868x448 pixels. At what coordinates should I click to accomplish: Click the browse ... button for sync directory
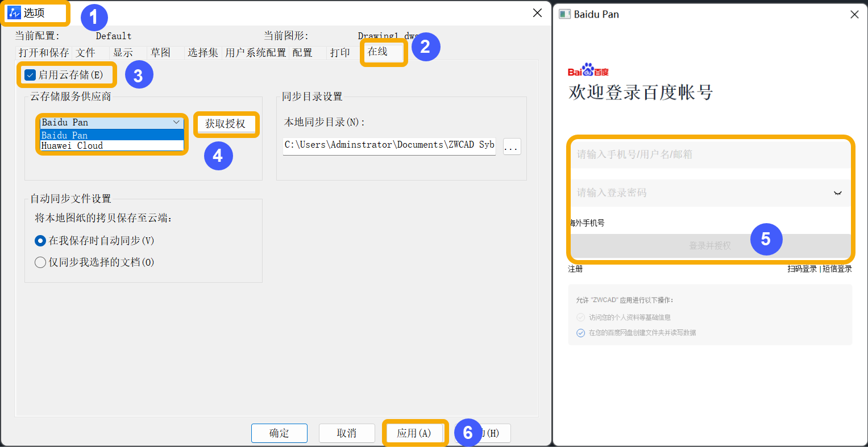click(x=512, y=146)
